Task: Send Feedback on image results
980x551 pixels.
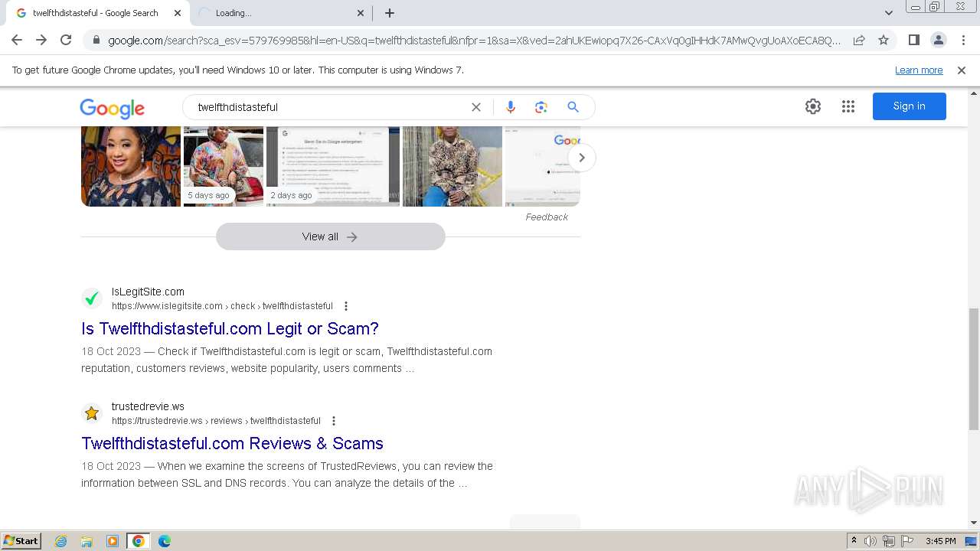Action: click(547, 217)
